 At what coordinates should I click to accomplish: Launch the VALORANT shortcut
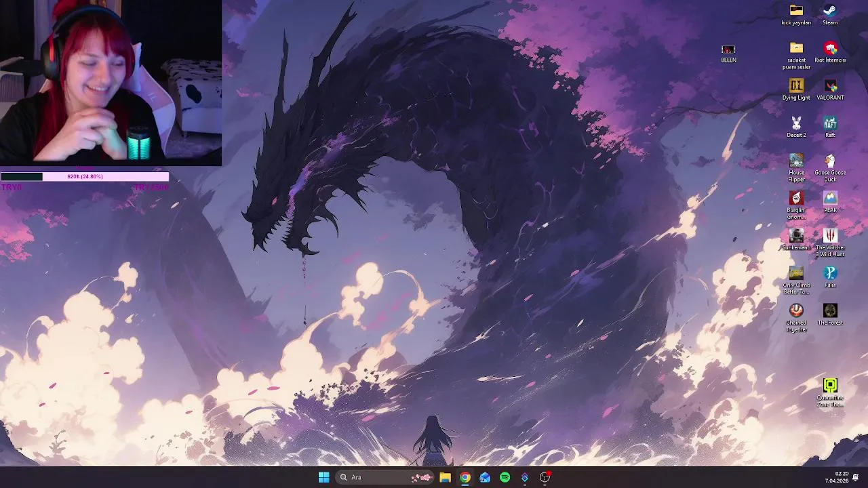[830, 89]
